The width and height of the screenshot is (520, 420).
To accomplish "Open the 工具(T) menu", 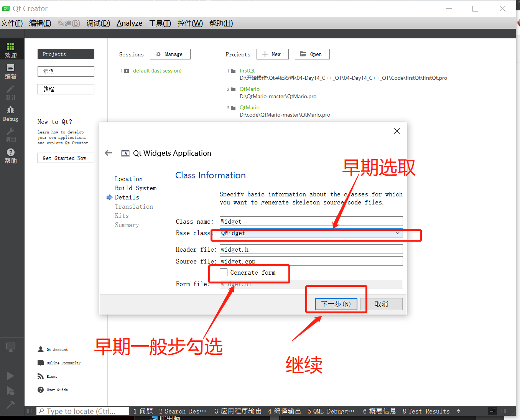I will pos(160,23).
